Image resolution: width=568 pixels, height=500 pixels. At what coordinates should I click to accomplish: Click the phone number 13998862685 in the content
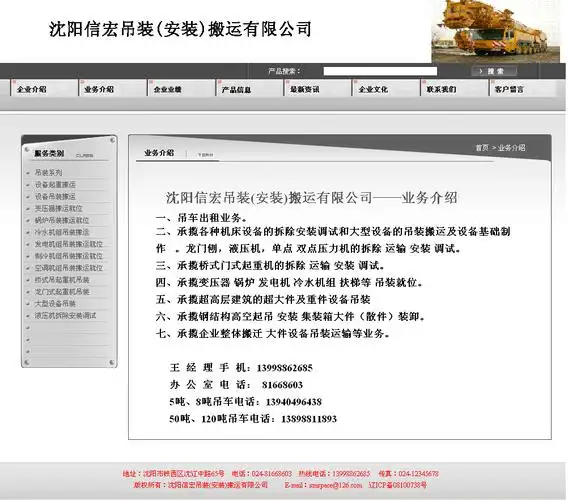point(285,368)
